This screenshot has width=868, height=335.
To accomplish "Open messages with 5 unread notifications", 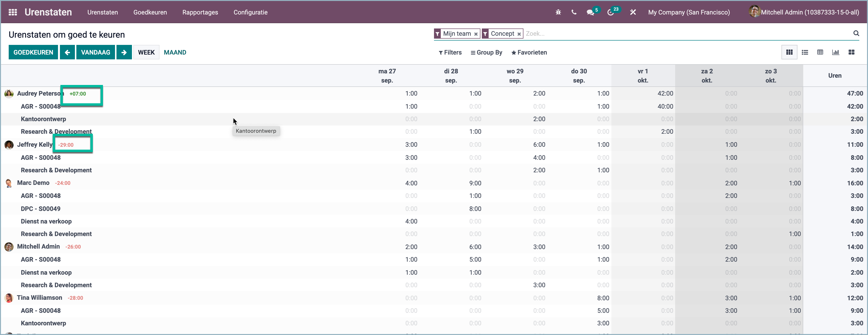I will (591, 12).
